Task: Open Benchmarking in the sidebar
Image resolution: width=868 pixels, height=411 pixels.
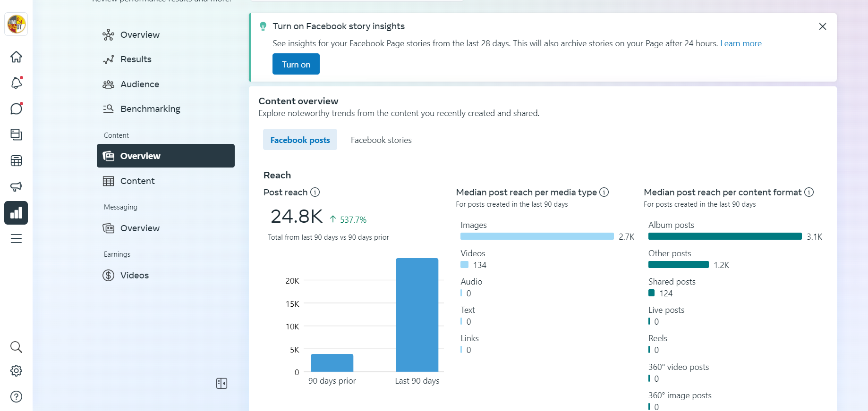Action: pyautogui.click(x=150, y=109)
